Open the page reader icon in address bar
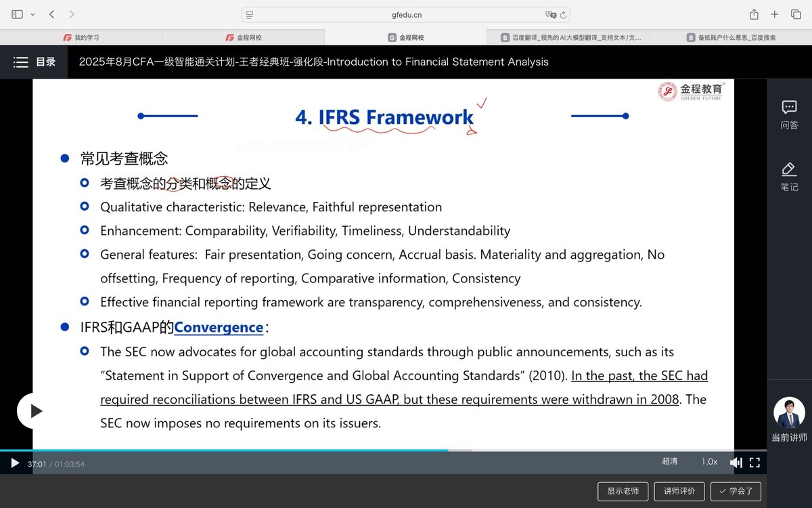 [250, 14]
